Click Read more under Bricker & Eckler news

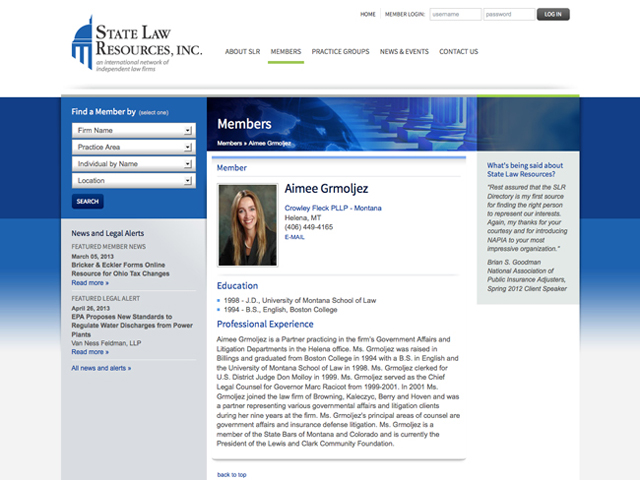(90, 282)
